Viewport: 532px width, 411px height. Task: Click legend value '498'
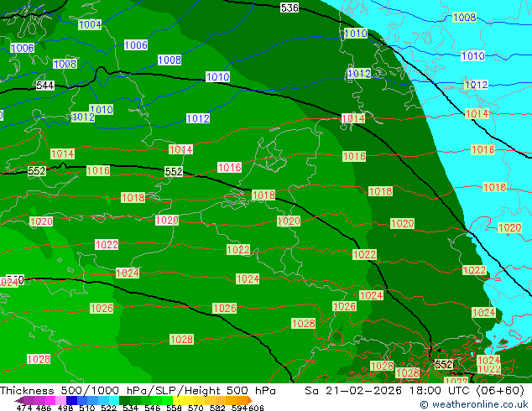tap(65, 408)
